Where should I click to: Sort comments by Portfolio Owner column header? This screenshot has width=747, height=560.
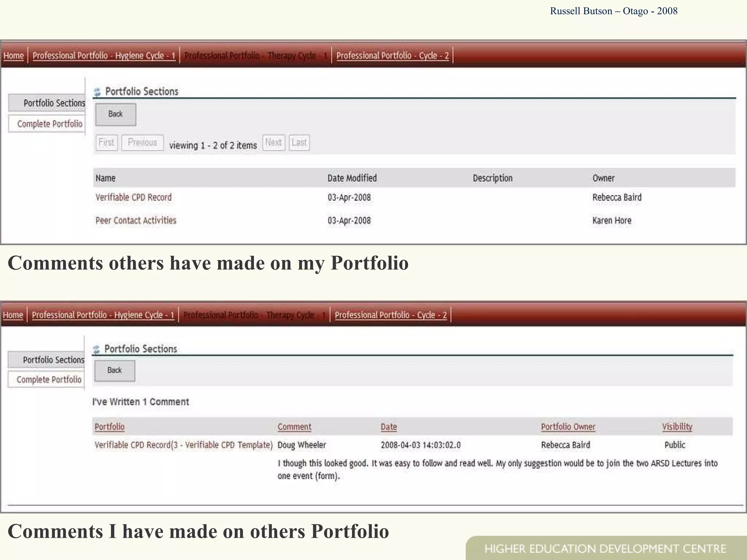tap(568, 427)
